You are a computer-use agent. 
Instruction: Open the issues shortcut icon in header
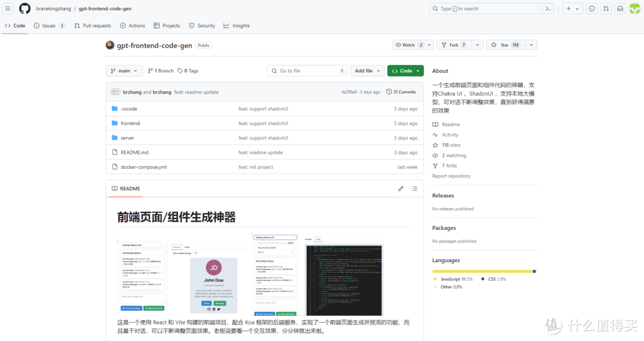592,8
